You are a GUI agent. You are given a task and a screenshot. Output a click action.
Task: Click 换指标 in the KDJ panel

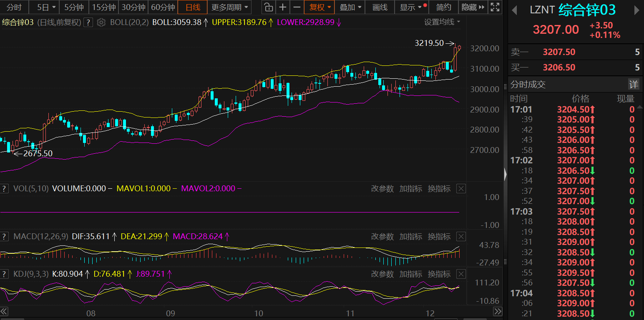pyautogui.click(x=439, y=274)
